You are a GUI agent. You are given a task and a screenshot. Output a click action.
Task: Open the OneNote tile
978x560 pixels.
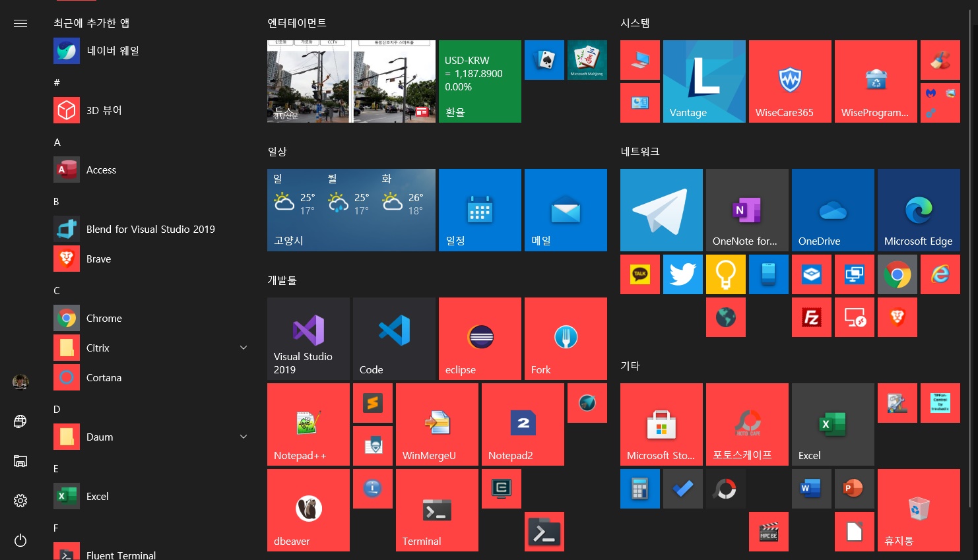pos(747,210)
